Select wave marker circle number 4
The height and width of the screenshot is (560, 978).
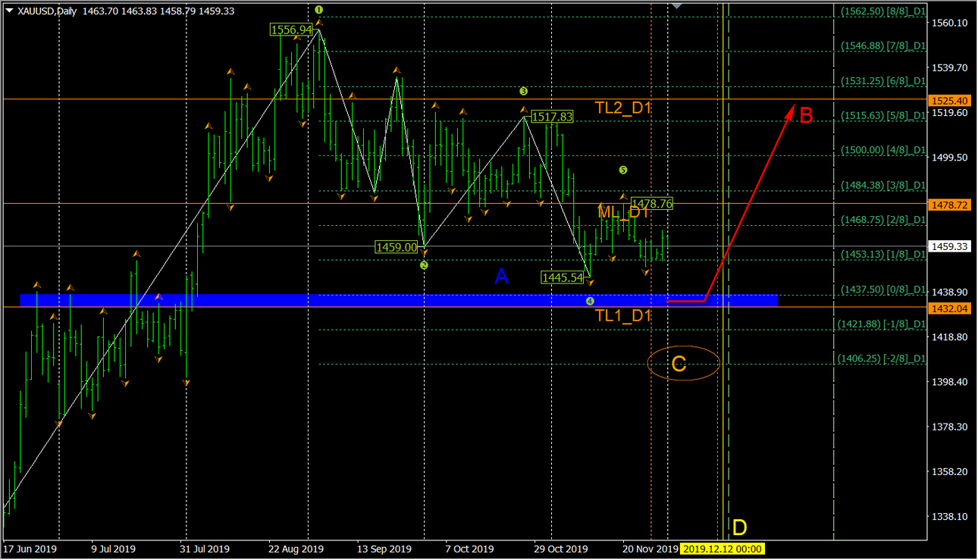pyautogui.click(x=590, y=301)
